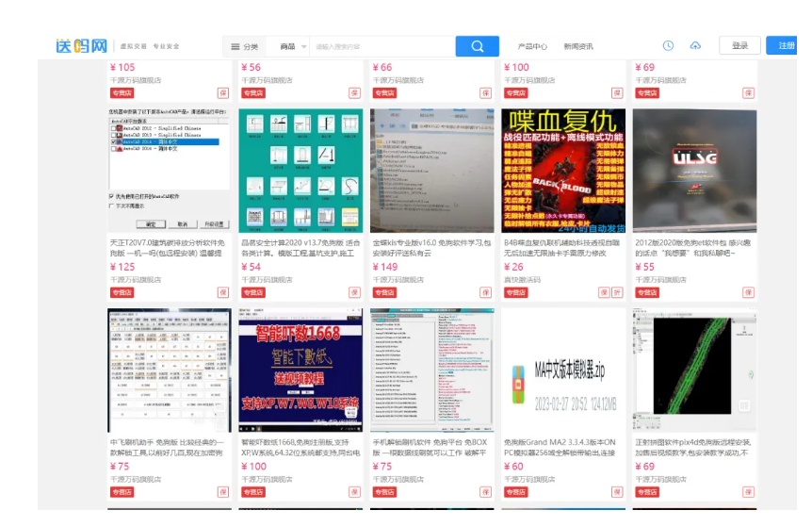Click 专营店 badge on the ¥66 item
The width and height of the screenshot is (812, 527).
(384, 93)
